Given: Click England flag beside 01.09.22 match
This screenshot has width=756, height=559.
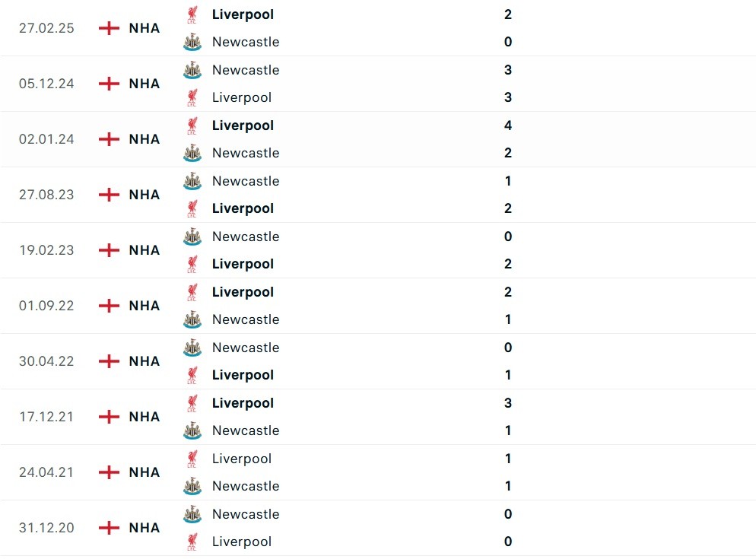Looking at the screenshot, I should click(x=110, y=306).
